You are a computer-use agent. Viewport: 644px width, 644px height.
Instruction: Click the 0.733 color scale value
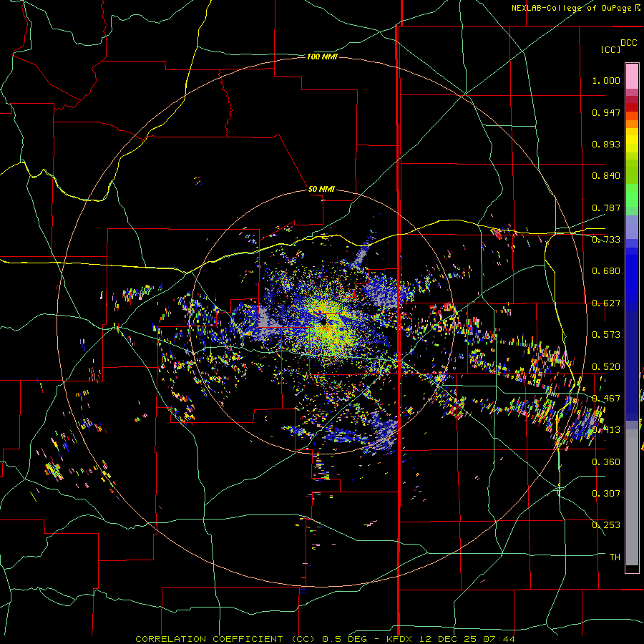[606, 240]
